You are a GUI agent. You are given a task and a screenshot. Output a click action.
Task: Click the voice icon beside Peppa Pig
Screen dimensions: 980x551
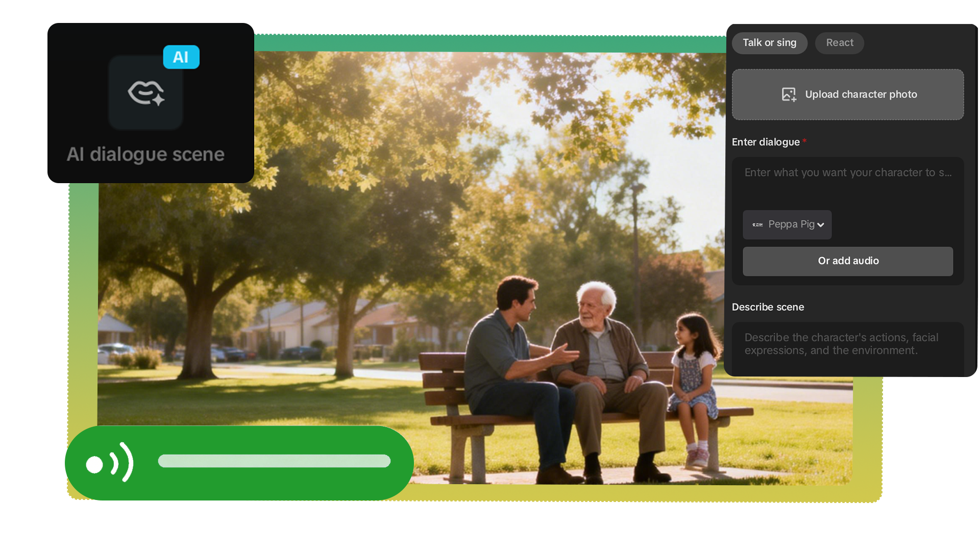click(x=757, y=224)
